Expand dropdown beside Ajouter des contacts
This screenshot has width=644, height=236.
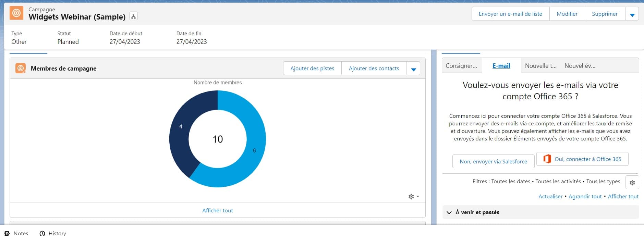coord(413,69)
